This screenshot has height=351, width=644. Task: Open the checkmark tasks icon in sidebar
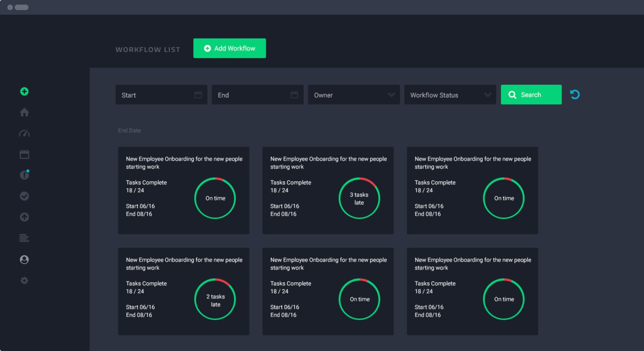(24, 196)
